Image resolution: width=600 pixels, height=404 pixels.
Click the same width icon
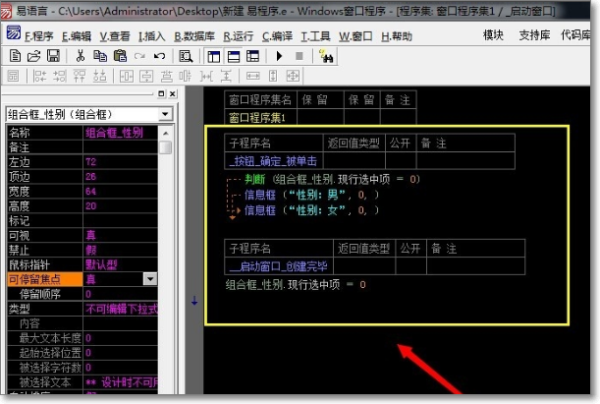[253, 76]
